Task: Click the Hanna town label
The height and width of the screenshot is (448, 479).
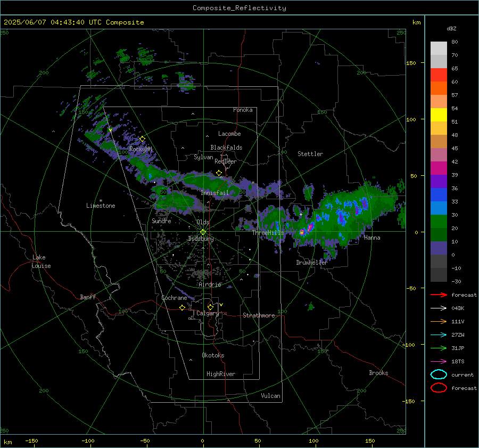Action: tap(372, 238)
